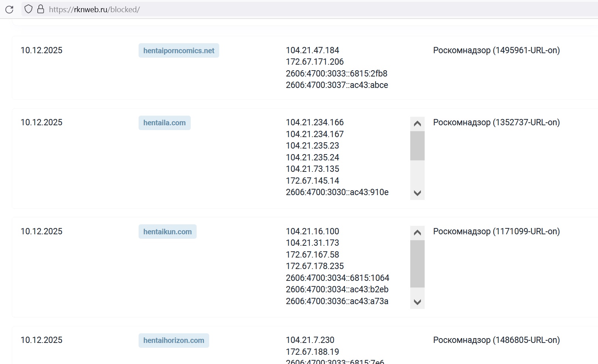This screenshot has width=598, height=364.
Task: Select the date in the hentaikun.com row
Action: tap(41, 231)
